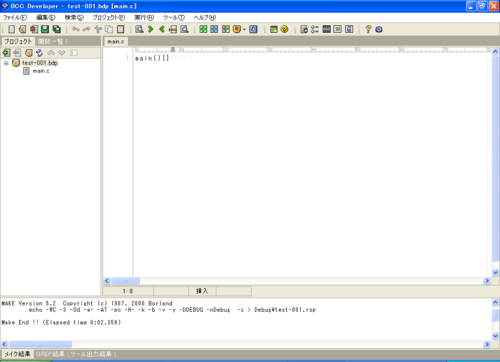Click the green four-squares make icon
This screenshot has width=500, height=362.
point(203,29)
